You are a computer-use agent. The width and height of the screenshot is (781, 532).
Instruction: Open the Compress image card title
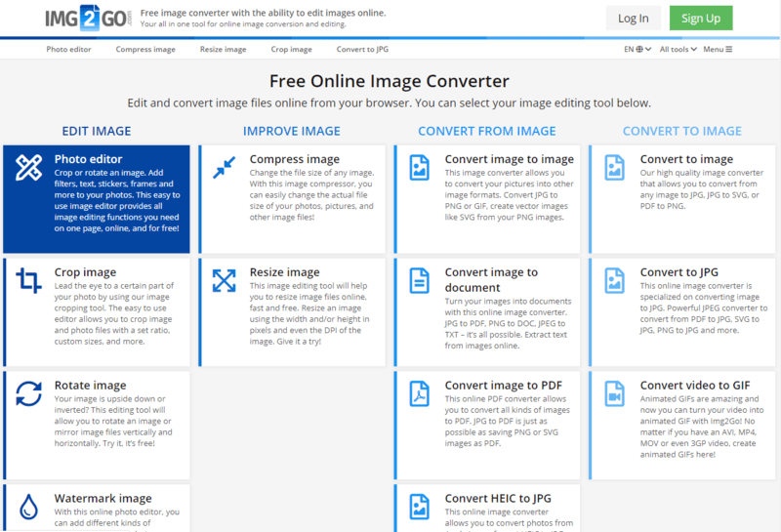pyautogui.click(x=295, y=159)
